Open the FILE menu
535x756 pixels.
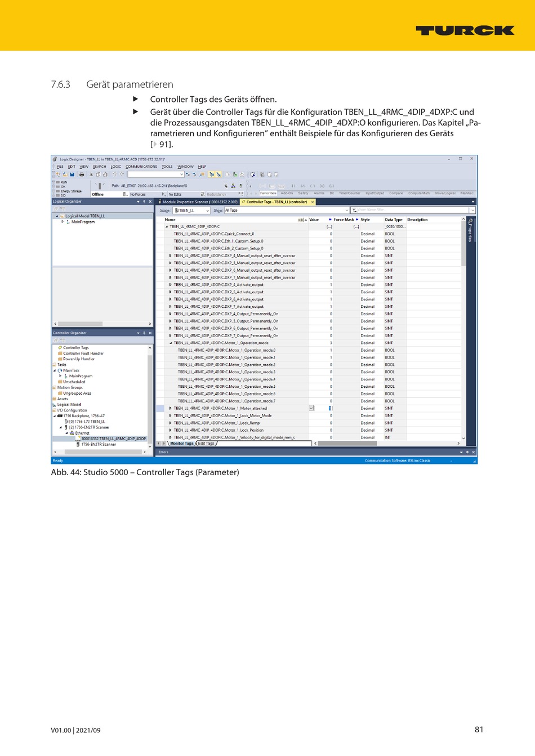60,167
